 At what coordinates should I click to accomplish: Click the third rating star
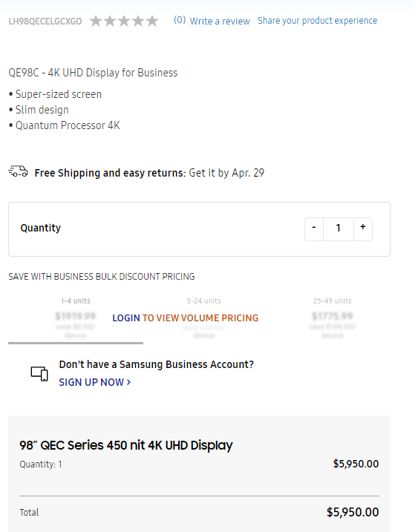tap(124, 21)
